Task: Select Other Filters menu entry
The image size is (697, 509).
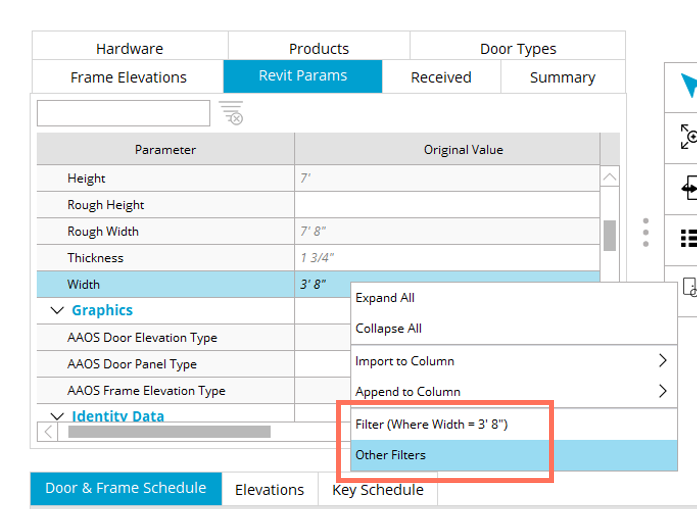Action: (x=513, y=455)
